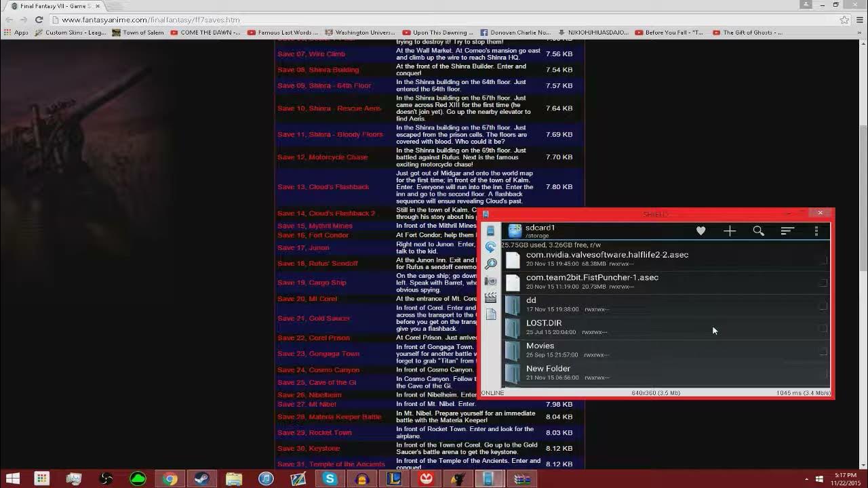Open sort options icon in SHIELD toolbar
This screenshot has width=868, height=488.
click(787, 231)
